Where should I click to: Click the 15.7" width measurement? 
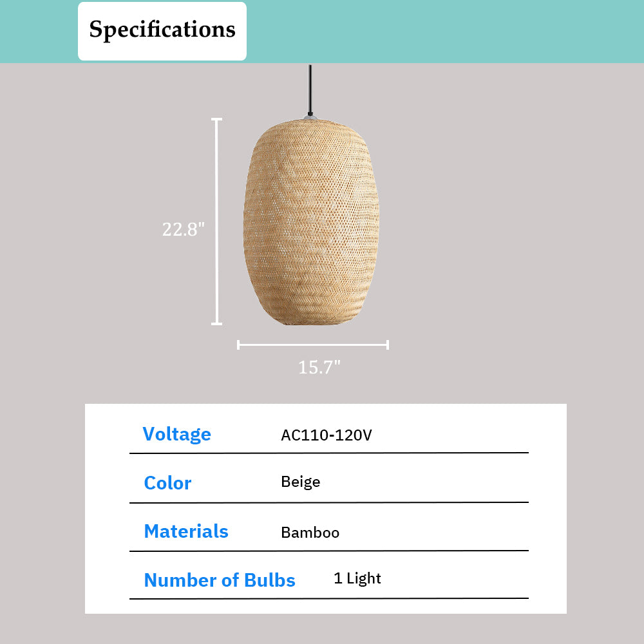(319, 368)
